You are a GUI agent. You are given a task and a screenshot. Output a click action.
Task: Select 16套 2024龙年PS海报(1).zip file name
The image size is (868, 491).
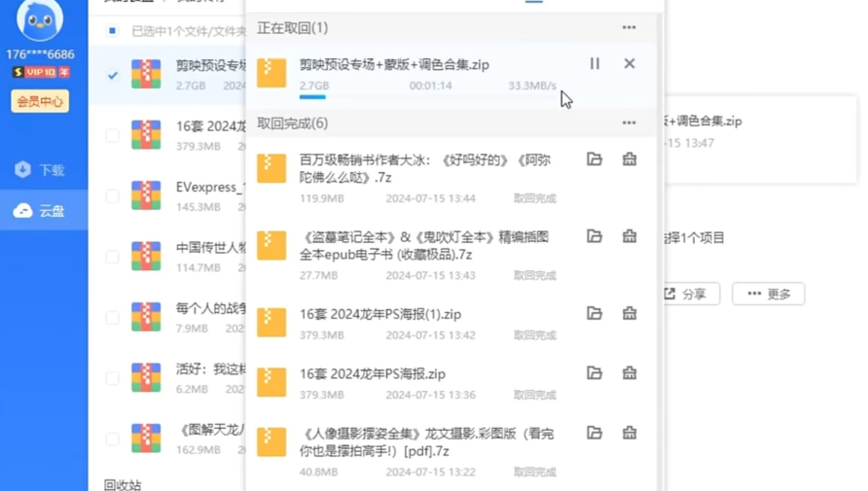click(380, 314)
